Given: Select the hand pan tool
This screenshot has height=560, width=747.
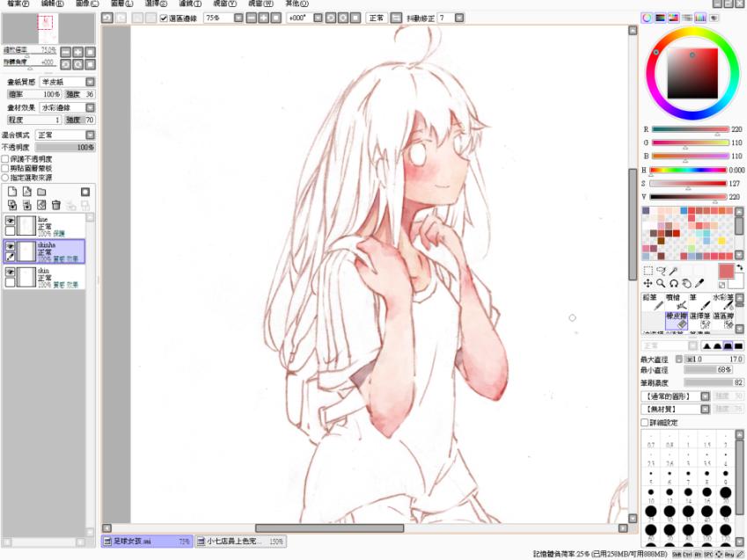Looking at the screenshot, I should tap(686, 283).
